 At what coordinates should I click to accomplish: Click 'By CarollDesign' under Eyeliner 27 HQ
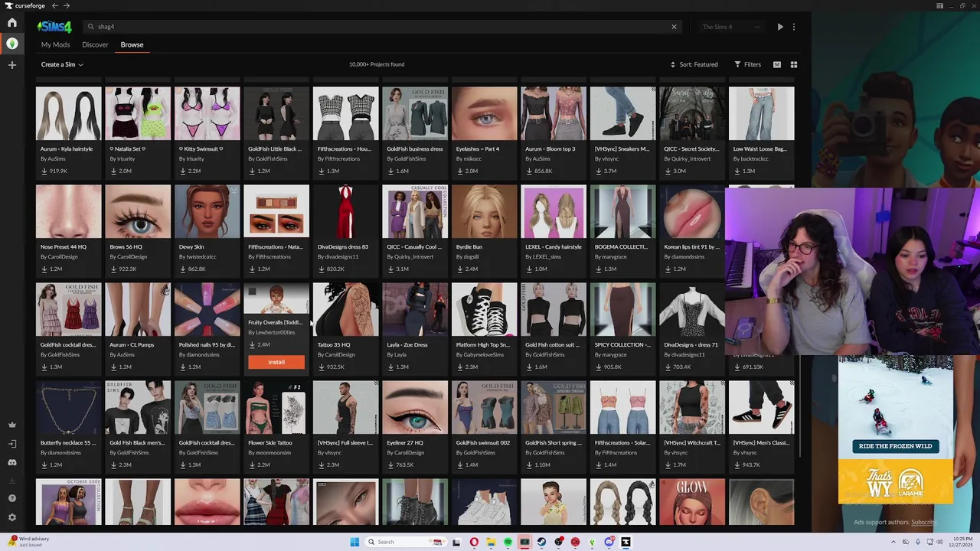click(x=406, y=452)
